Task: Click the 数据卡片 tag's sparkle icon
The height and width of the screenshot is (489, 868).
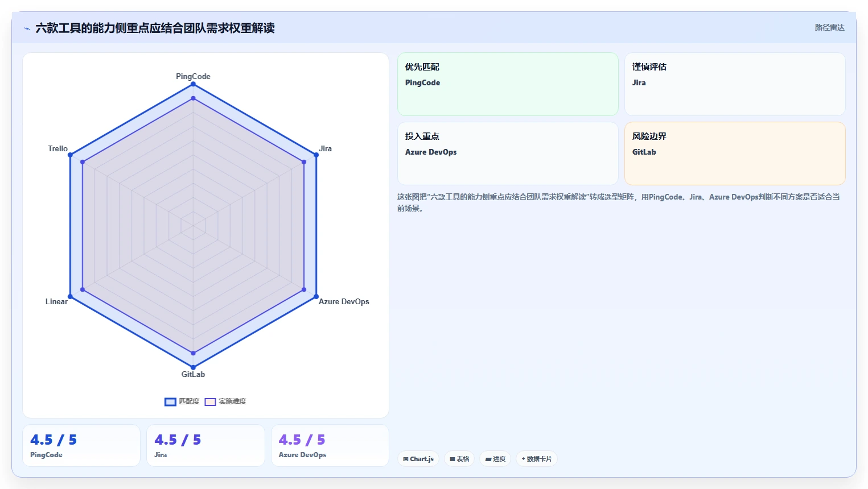Action: point(523,459)
